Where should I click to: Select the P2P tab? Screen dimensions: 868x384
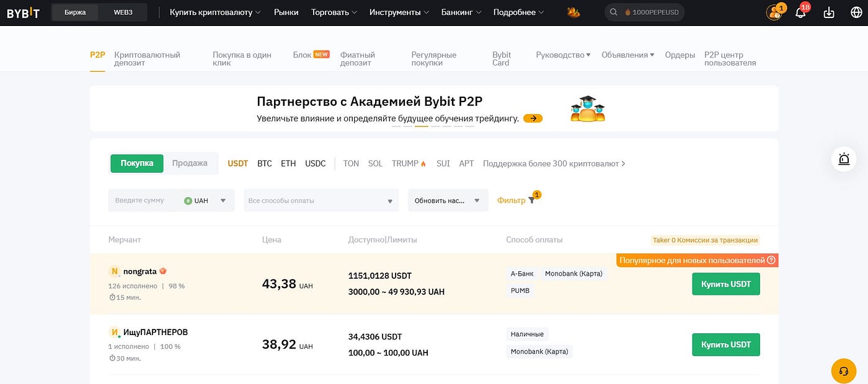(97, 55)
